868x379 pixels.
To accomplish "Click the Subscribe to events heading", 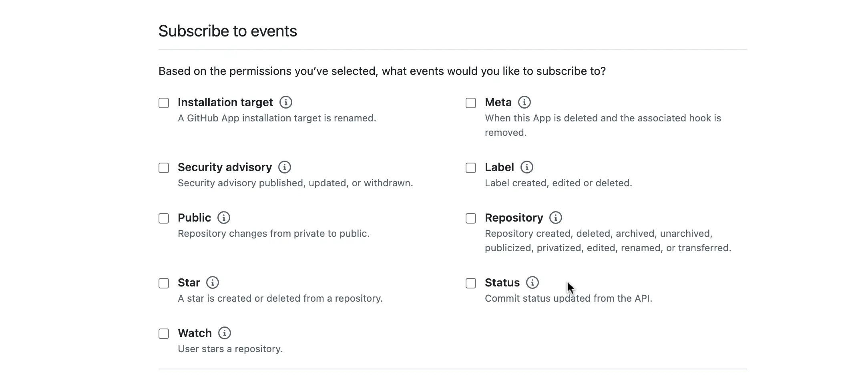I will pos(228,31).
